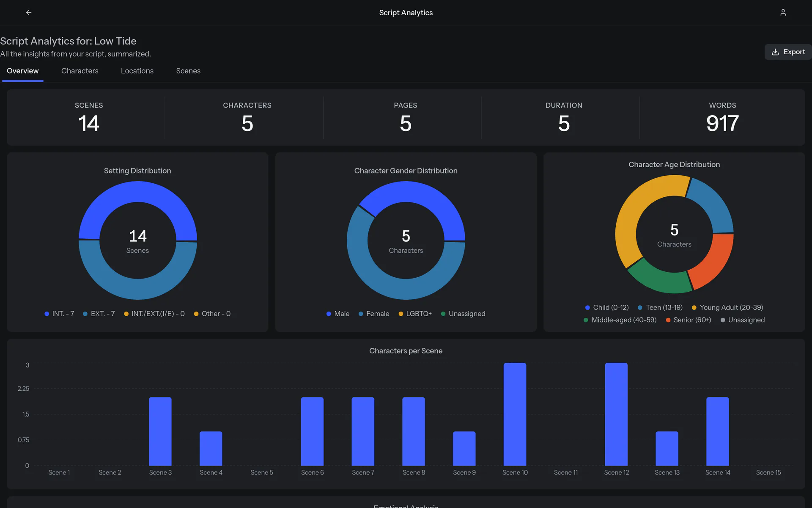
Task: Click the back arrow icon
Action: 29,13
